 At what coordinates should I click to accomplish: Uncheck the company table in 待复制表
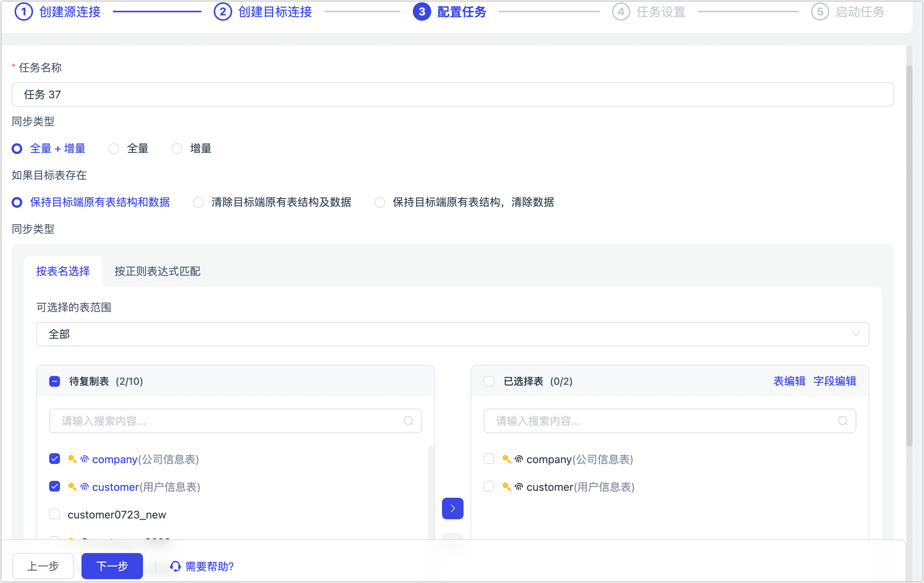pyautogui.click(x=55, y=459)
